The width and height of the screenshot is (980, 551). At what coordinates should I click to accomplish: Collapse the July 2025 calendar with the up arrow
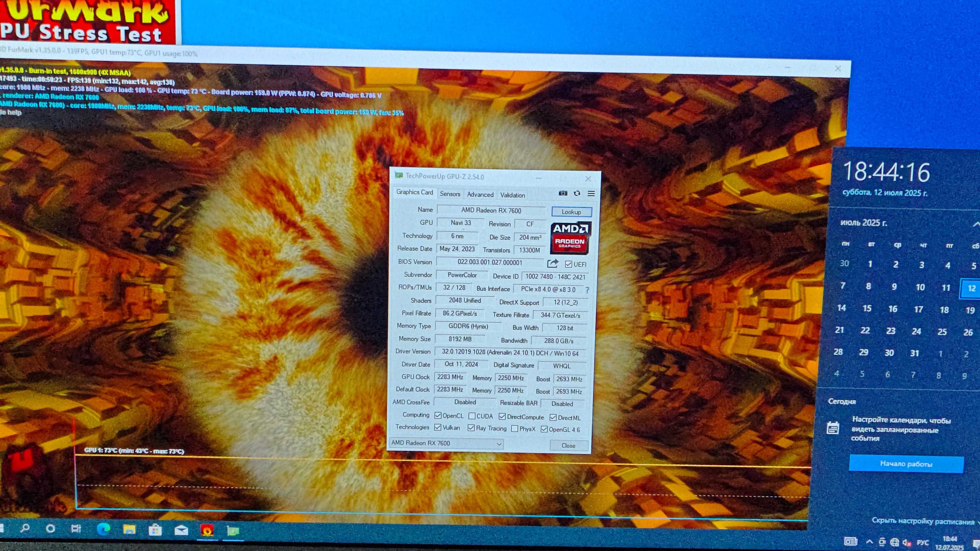976,224
